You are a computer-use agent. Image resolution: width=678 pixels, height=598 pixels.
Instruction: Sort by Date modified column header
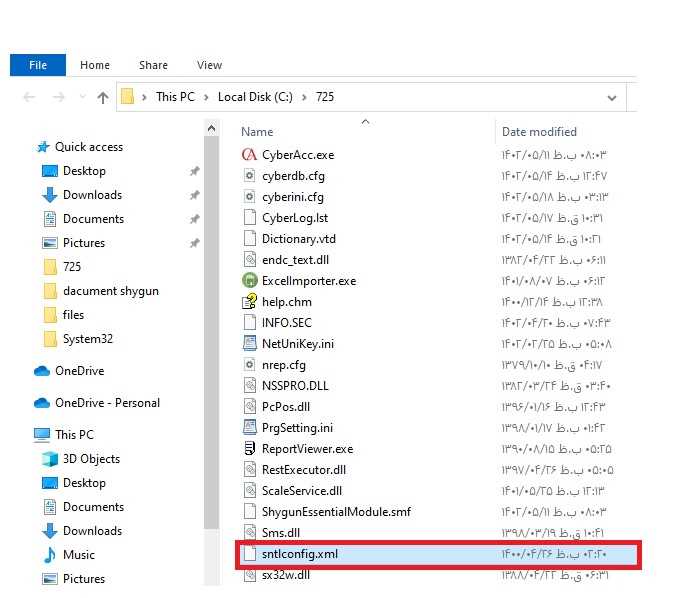pyautogui.click(x=539, y=132)
